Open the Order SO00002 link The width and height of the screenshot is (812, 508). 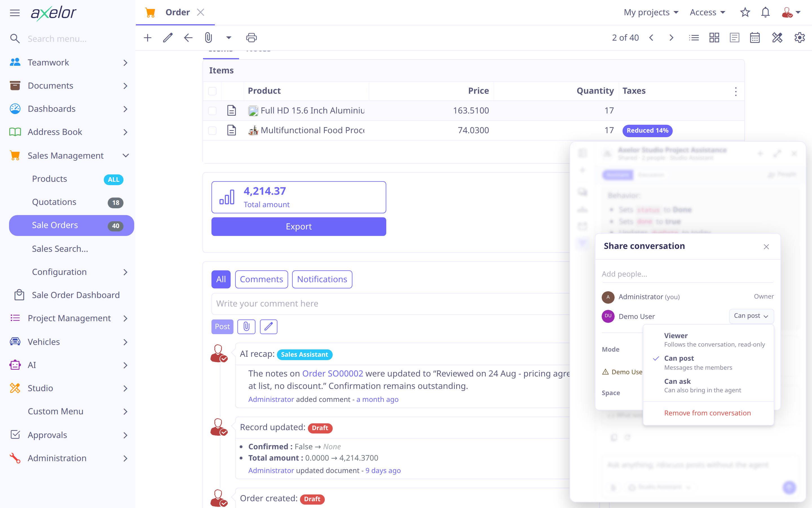(332, 373)
